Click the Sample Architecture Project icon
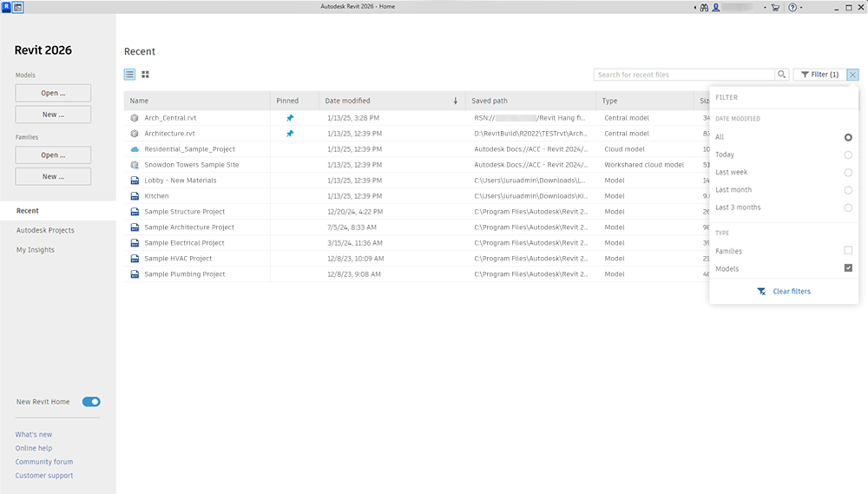 [135, 227]
